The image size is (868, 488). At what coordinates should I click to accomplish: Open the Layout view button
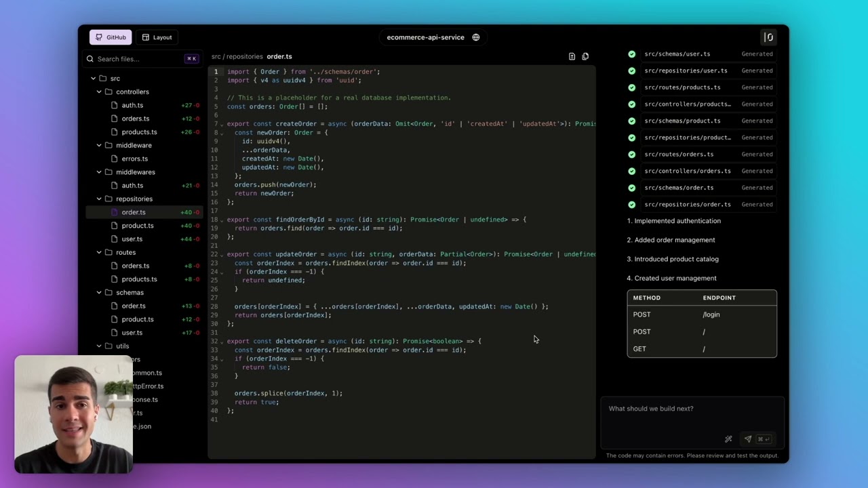157,37
